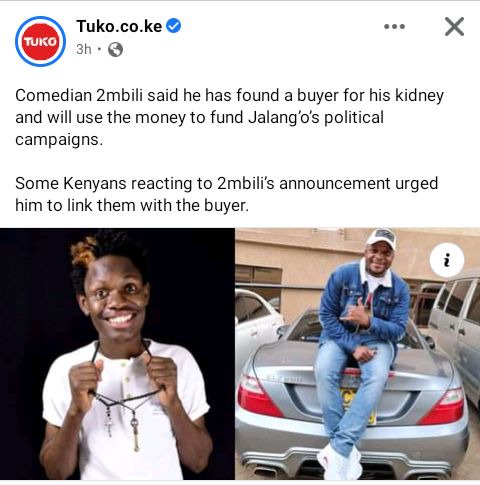This screenshot has height=485, width=480.
Task: Open the three-dot post options menu
Action: (394, 26)
